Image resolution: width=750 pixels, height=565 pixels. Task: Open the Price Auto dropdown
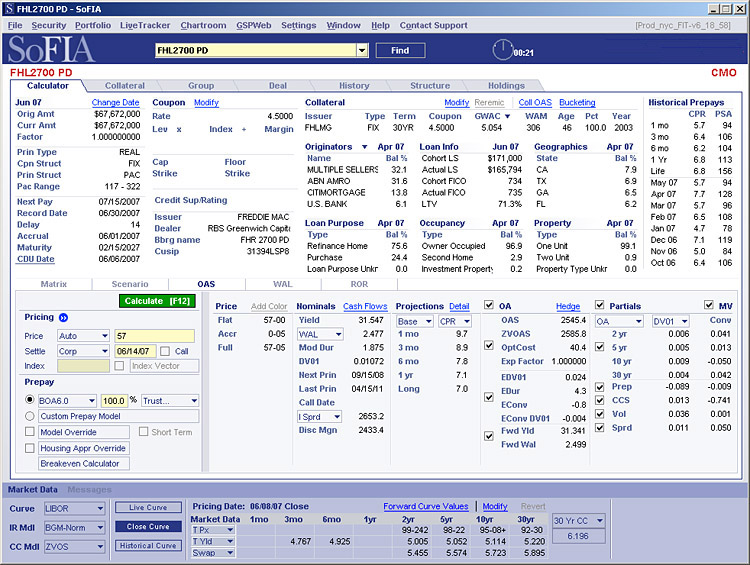coord(84,336)
